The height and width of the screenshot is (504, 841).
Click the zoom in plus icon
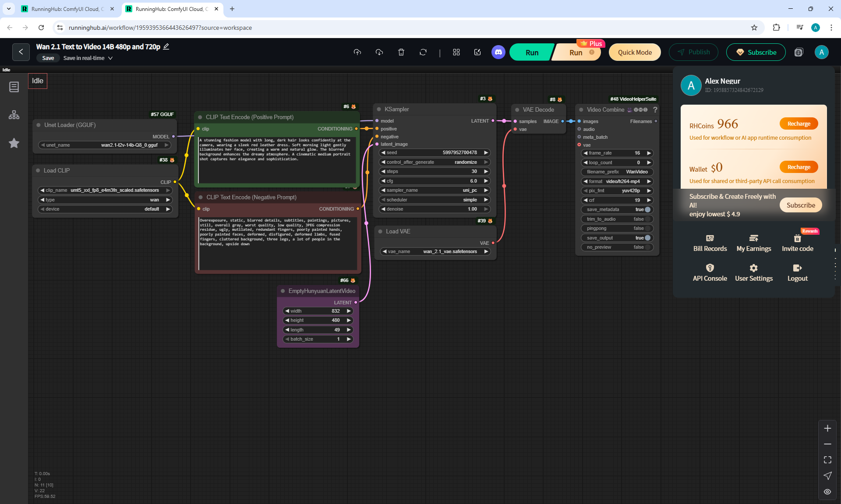[827, 429]
